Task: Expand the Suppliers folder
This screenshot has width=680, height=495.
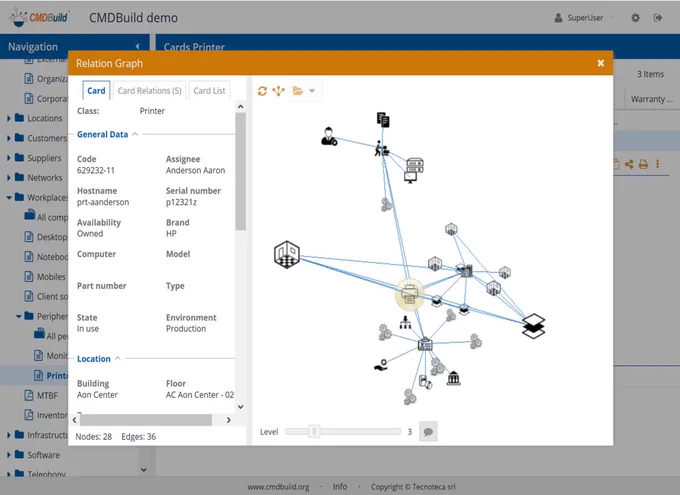Action: click(8, 158)
